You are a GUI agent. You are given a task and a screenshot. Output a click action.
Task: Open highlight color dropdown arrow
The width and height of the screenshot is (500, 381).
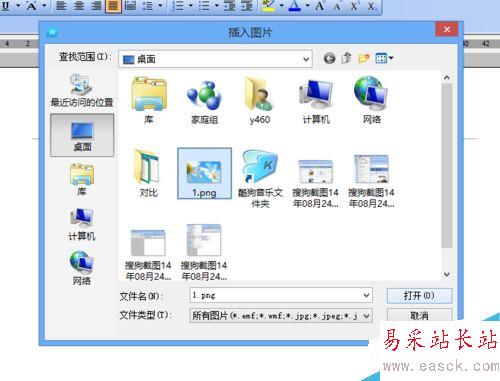(281, 6)
